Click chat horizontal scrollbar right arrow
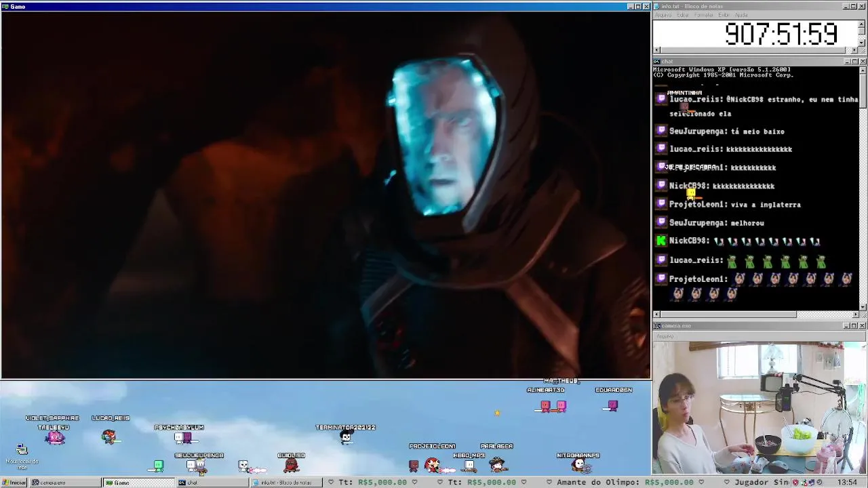The image size is (868, 488). pyautogui.click(x=854, y=314)
